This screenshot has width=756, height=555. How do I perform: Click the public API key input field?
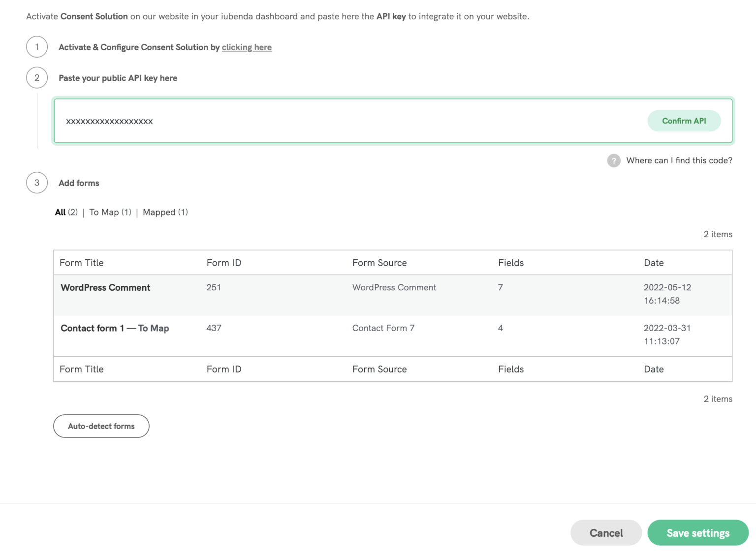coord(295,121)
